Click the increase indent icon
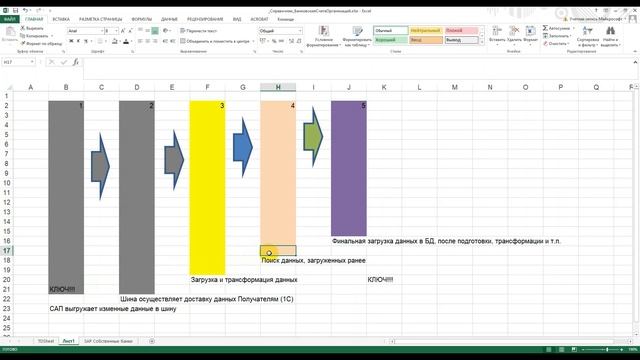Screen dimensions: 640x360 pos(173,41)
